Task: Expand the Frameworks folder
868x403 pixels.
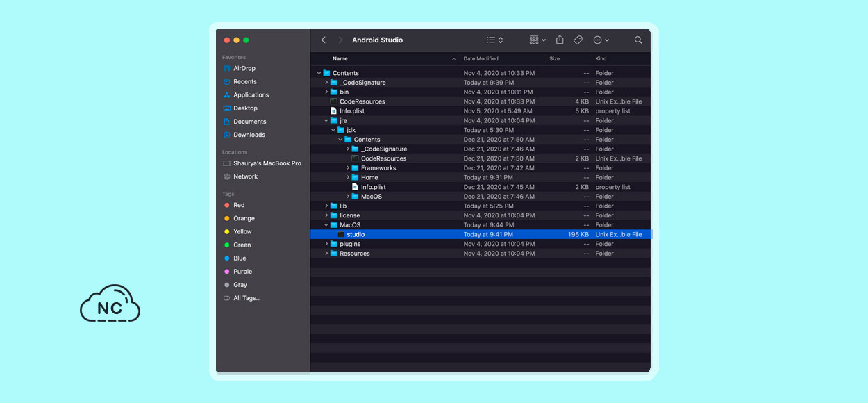Action: click(x=348, y=168)
